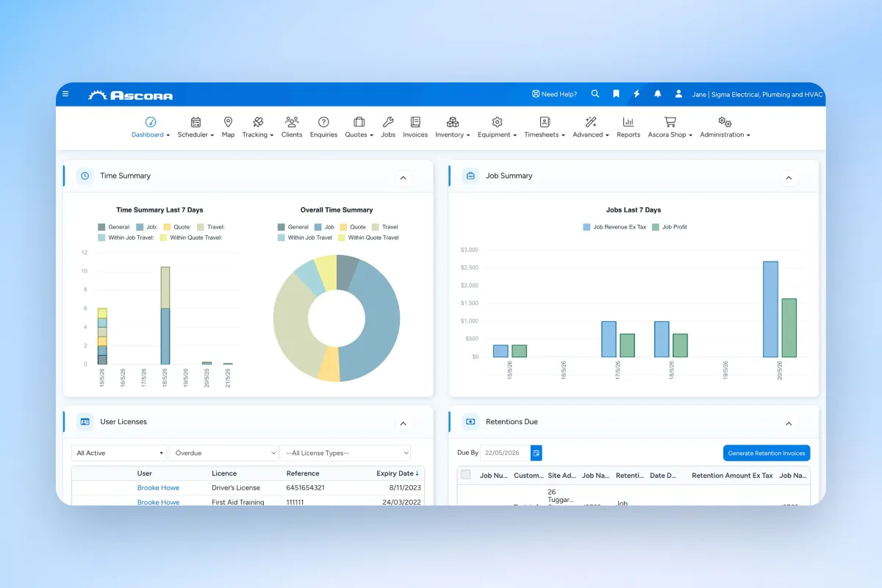This screenshot has height=588, width=882.
Task: Open the Enquiries page
Action: pos(323,127)
